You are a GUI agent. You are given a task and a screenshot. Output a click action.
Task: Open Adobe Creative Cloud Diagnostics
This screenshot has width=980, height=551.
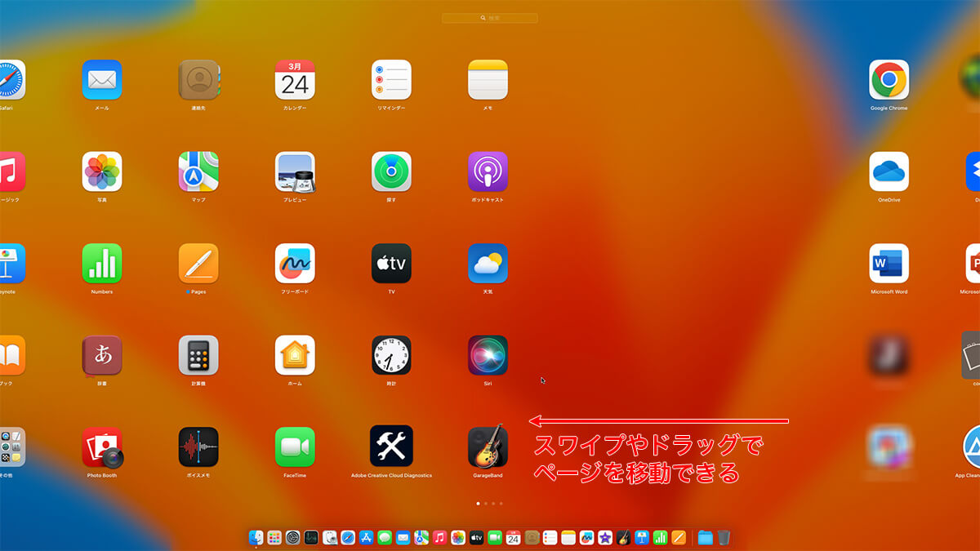[391, 447]
